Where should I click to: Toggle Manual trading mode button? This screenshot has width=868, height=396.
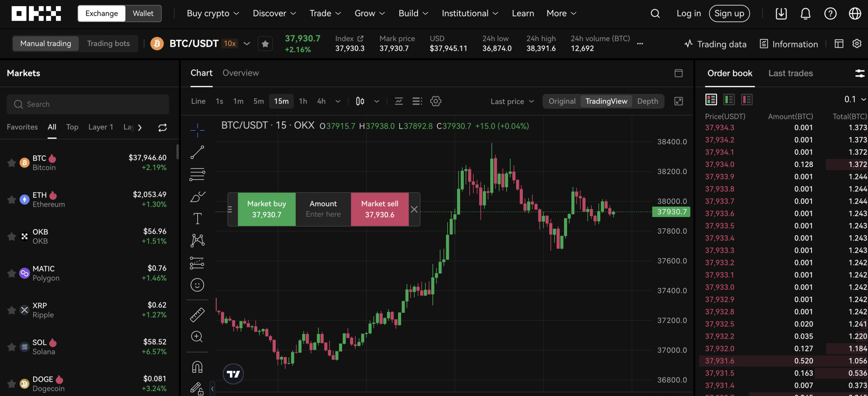[x=45, y=44]
